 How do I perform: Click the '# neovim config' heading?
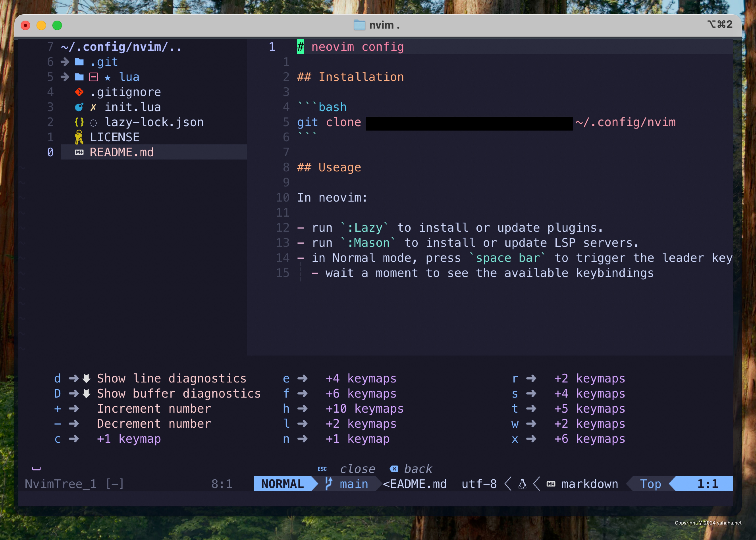pos(350,47)
